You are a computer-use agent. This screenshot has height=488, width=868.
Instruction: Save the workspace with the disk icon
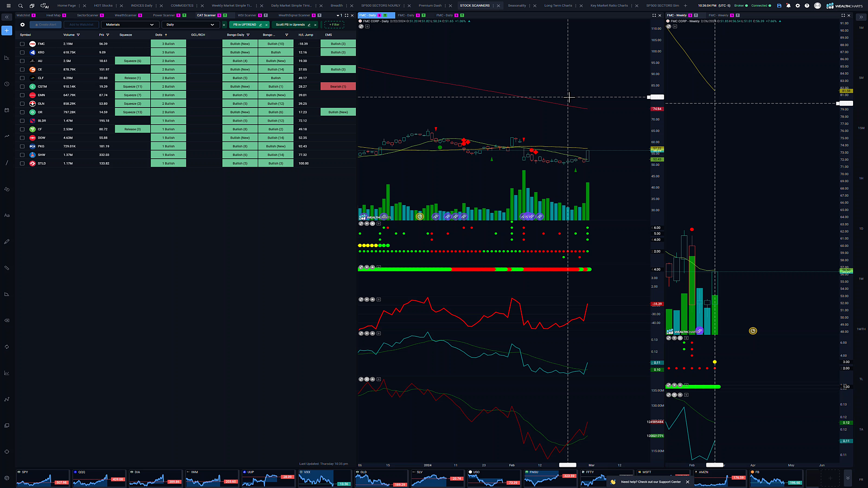click(x=779, y=6)
